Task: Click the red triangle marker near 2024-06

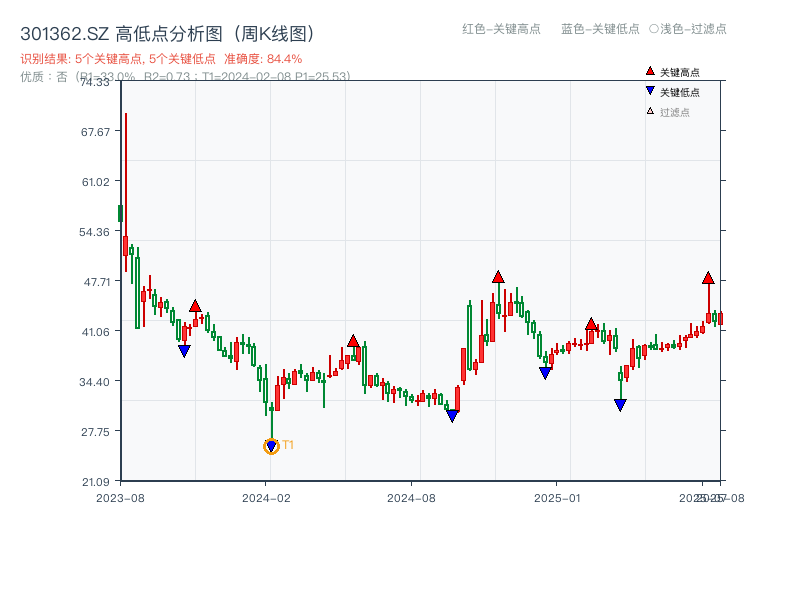Action: click(353, 340)
